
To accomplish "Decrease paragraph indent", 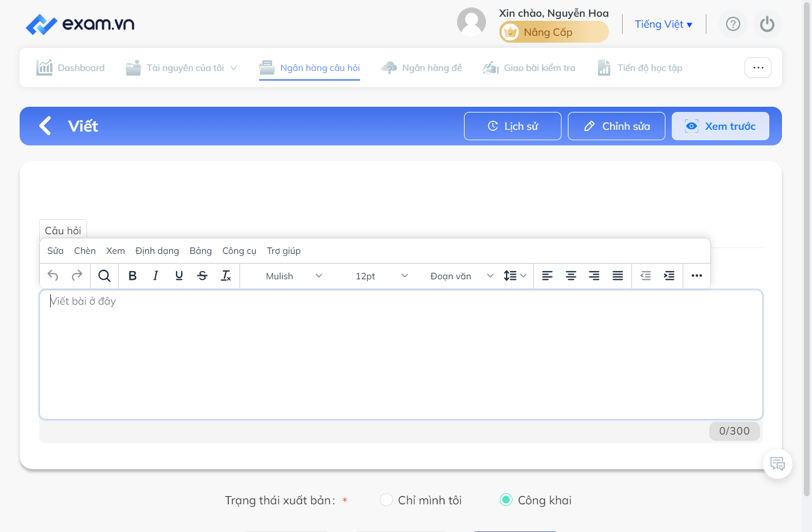I will [x=646, y=276].
